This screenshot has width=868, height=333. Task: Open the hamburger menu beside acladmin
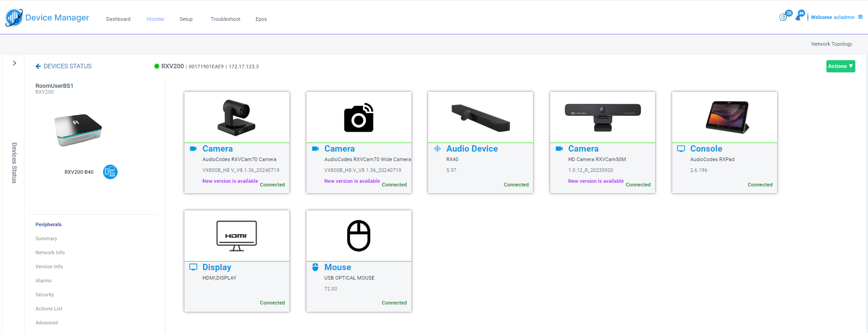[860, 17]
